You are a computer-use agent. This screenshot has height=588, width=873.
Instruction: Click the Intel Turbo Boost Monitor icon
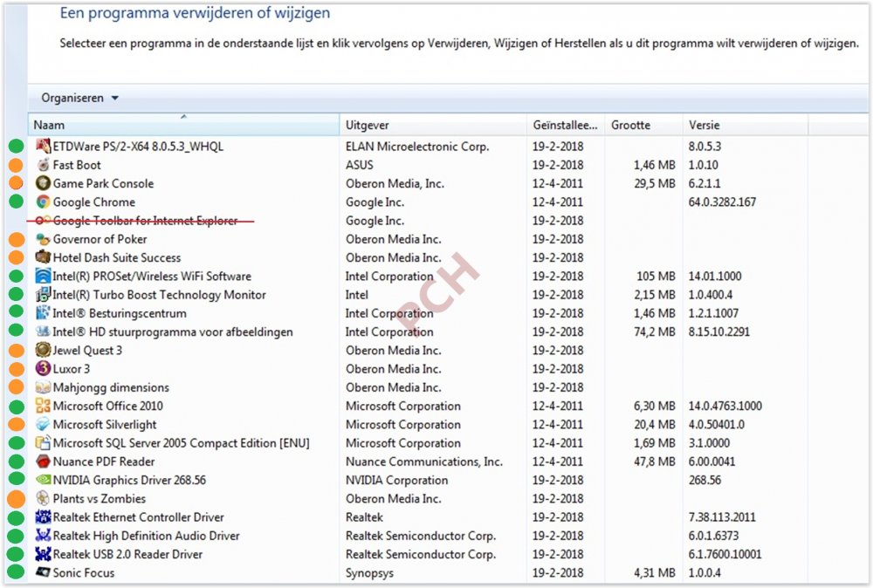43,294
